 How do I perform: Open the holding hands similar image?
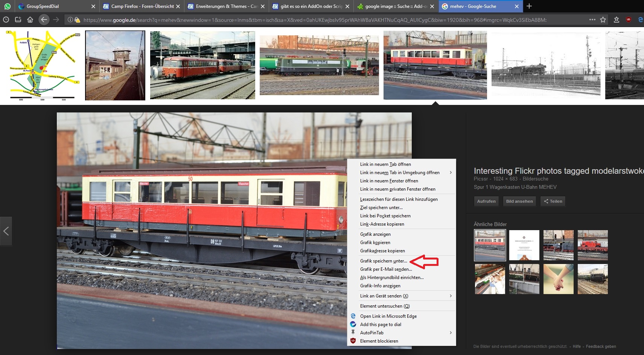pos(559,279)
